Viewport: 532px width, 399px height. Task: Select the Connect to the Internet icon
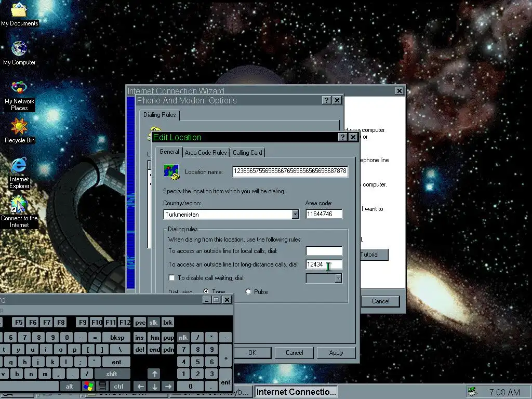19,212
